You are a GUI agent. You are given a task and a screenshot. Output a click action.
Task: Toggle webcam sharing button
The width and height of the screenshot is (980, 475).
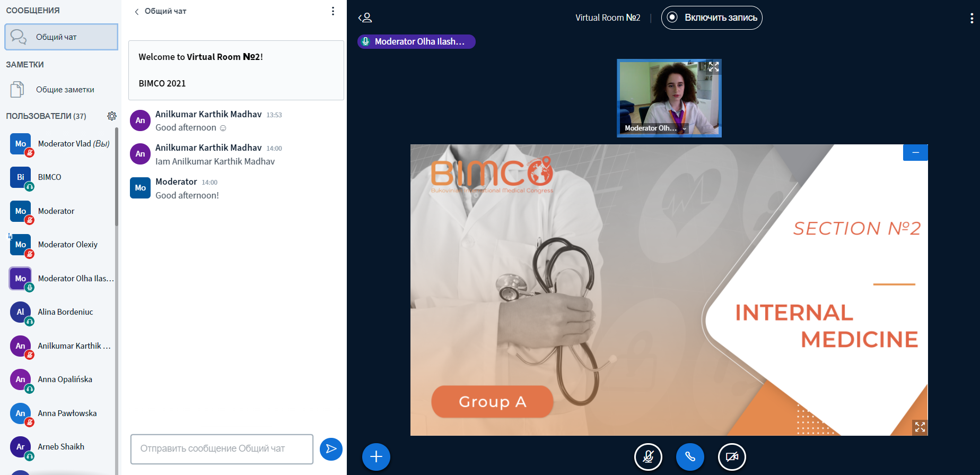pyautogui.click(x=732, y=456)
